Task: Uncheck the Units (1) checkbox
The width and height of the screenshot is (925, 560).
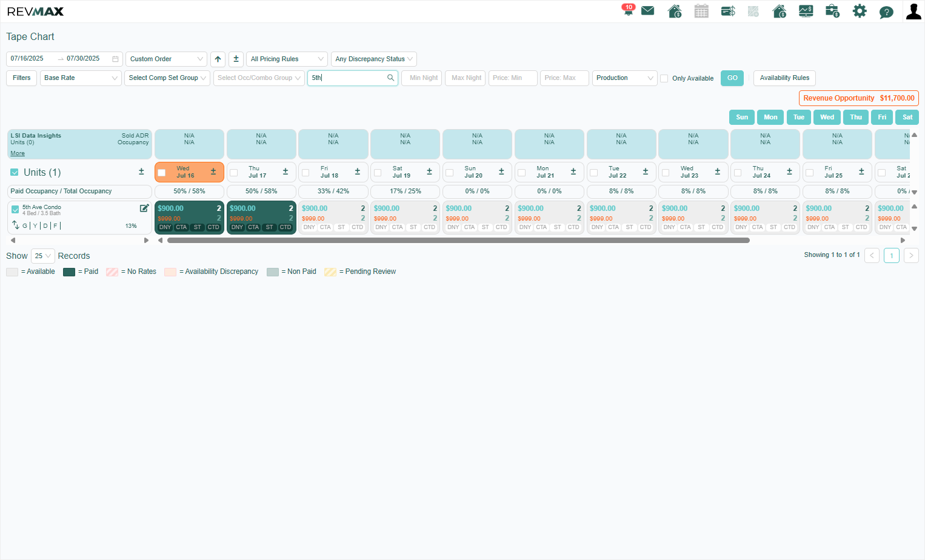Action: [x=15, y=173]
